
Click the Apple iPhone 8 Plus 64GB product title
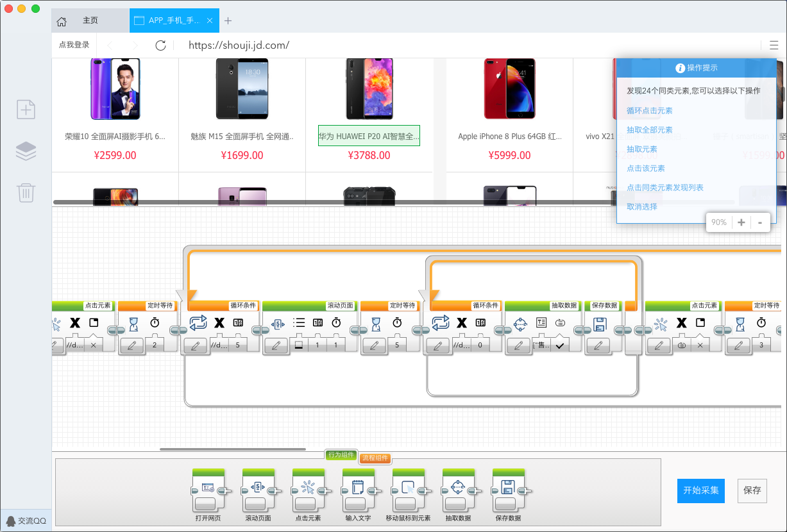point(510,137)
